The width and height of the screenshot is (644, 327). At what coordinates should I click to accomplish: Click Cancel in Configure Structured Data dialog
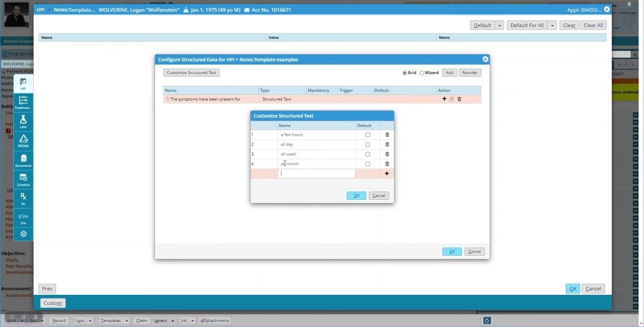tap(474, 252)
